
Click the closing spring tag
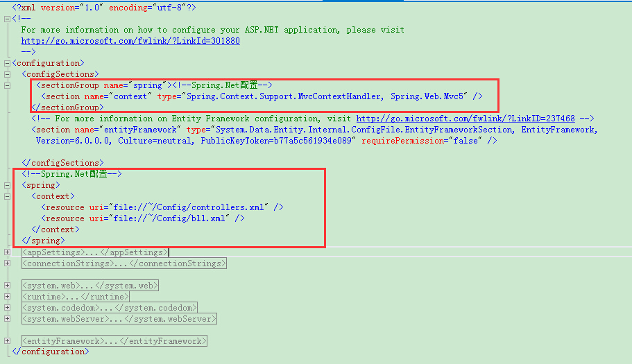pyautogui.click(x=43, y=241)
